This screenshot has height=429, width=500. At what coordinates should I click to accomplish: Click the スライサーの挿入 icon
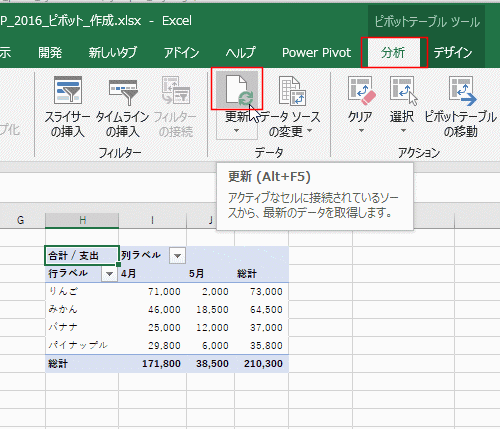(x=68, y=90)
